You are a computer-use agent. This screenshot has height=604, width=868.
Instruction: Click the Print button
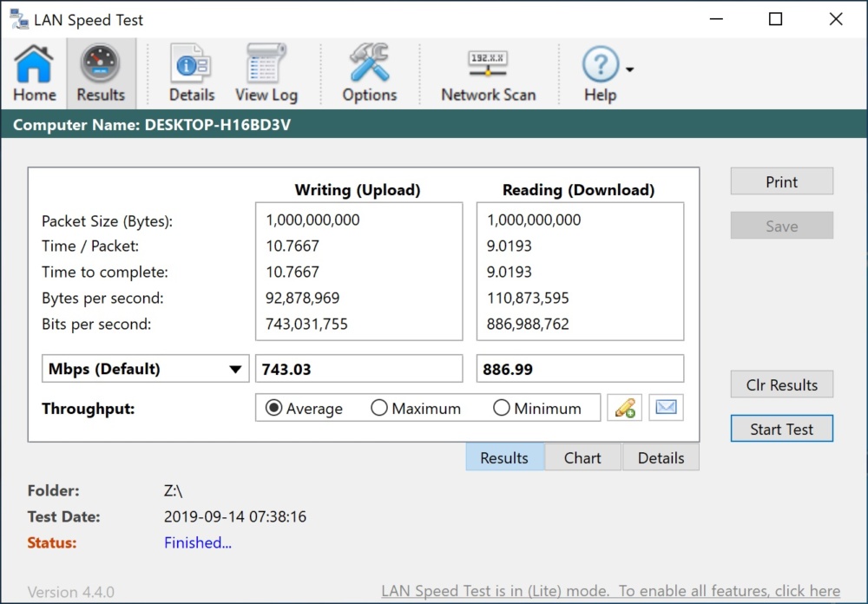[x=782, y=181]
